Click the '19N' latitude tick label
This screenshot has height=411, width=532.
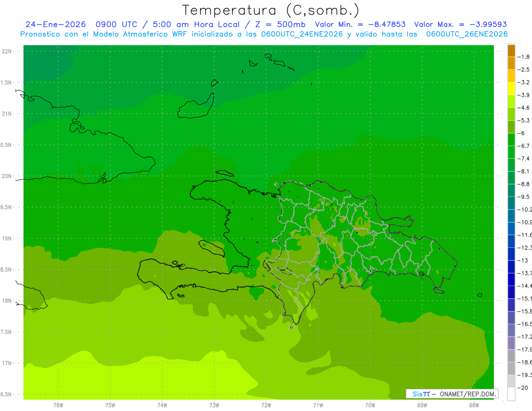[x=7, y=239]
